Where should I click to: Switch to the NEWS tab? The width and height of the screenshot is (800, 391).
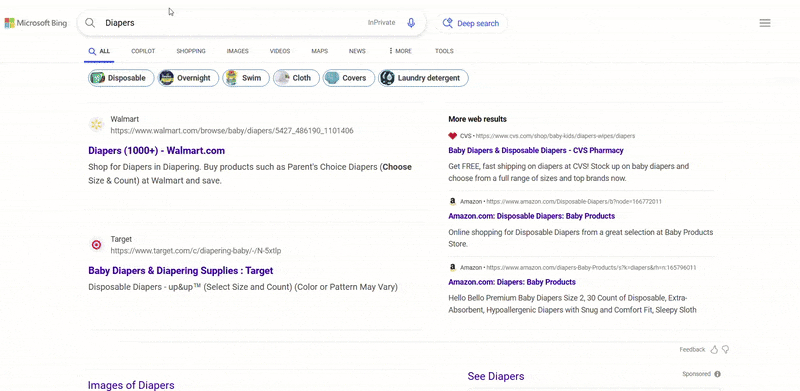click(x=357, y=51)
